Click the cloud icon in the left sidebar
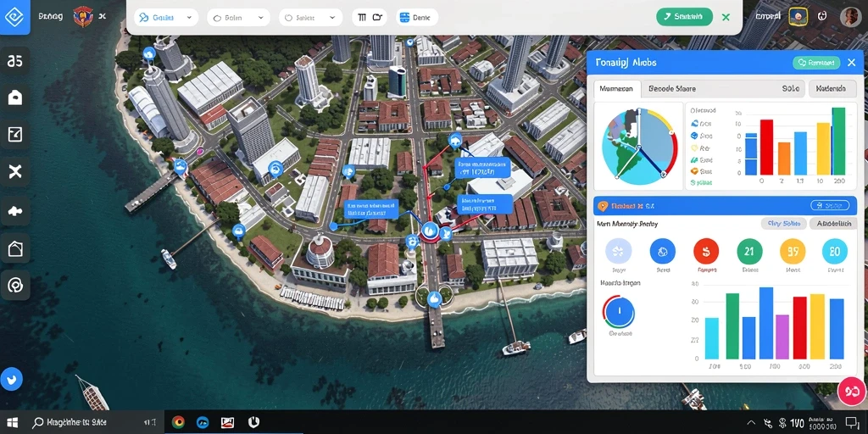Screen dimensions: 868x434 [x=15, y=211]
